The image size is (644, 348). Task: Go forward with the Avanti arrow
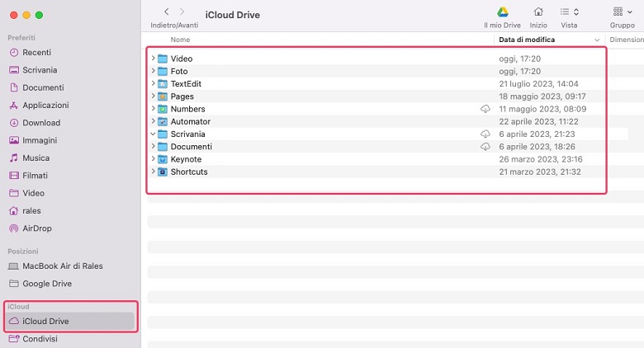pyautogui.click(x=182, y=12)
